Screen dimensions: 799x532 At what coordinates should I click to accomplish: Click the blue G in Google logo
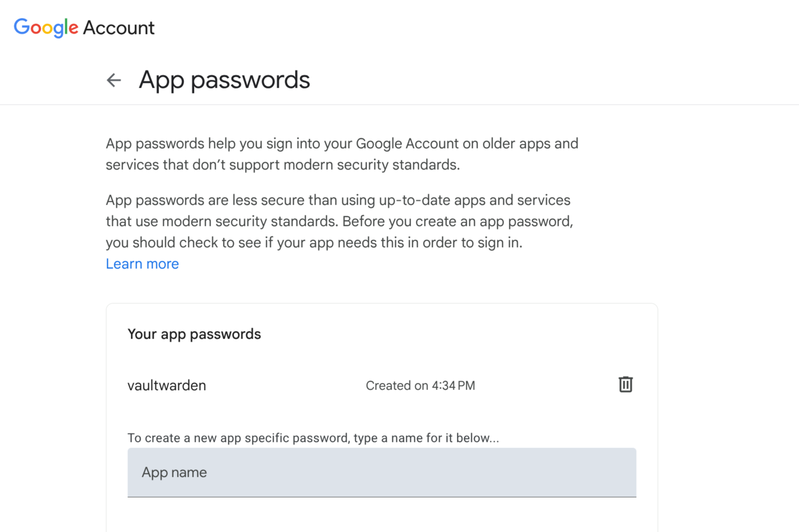tap(22, 27)
